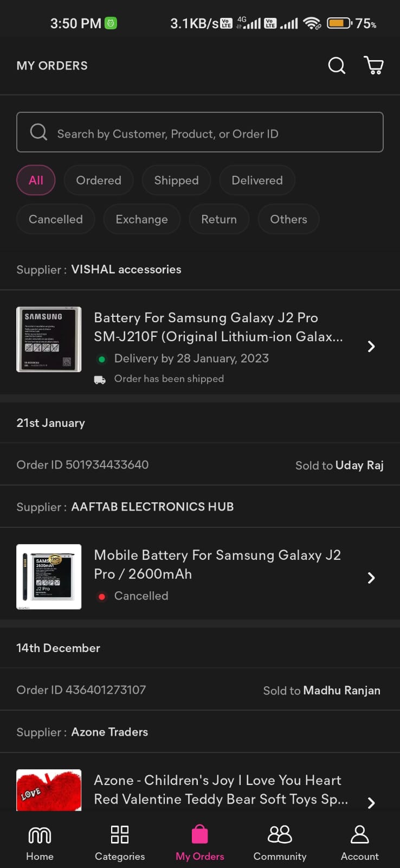
Task: Select the Return filter
Action: 219,219
